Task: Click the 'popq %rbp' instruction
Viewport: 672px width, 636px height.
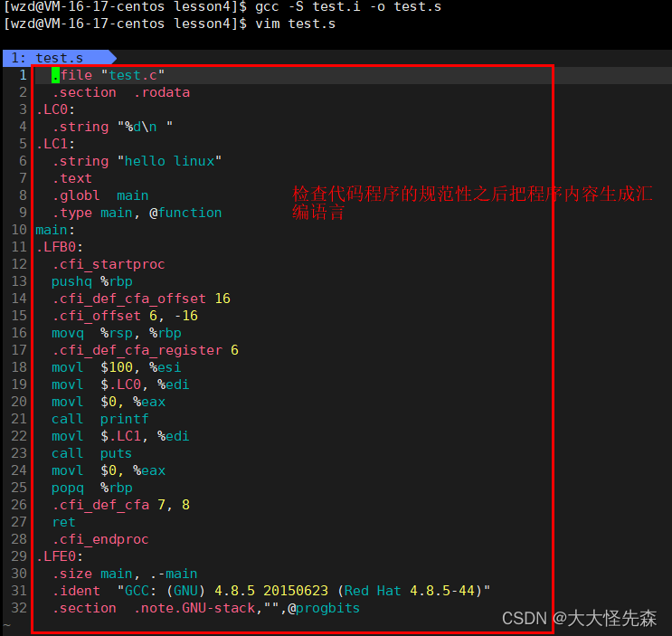Action: coord(92,488)
